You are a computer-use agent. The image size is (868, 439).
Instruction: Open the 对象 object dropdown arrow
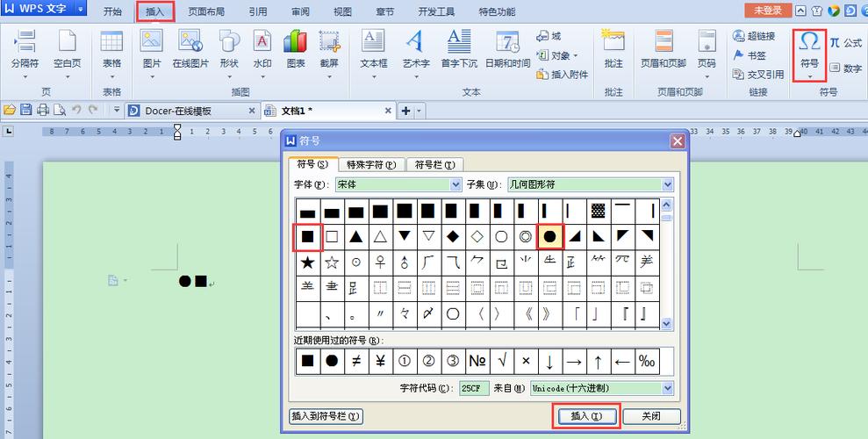click(x=575, y=55)
